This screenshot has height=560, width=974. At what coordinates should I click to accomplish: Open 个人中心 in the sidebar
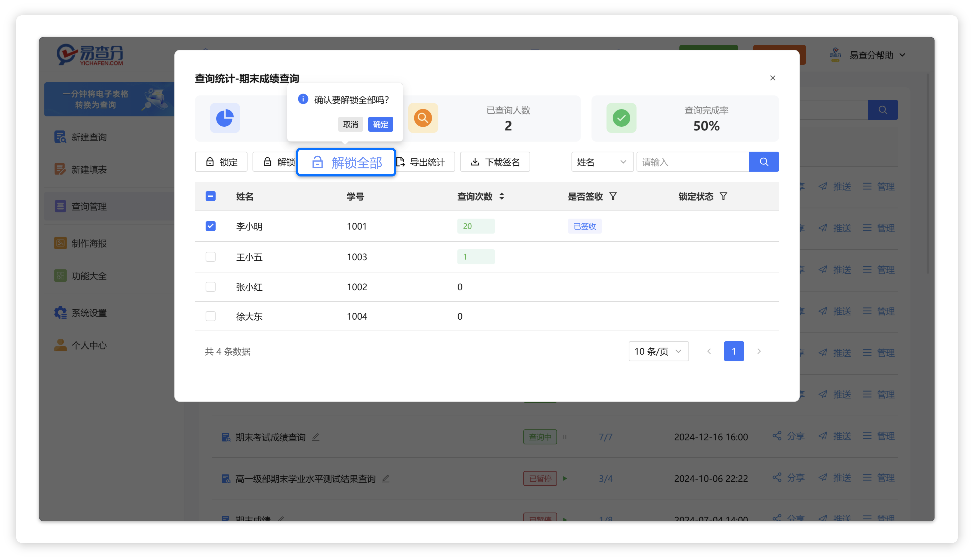[109, 345]
